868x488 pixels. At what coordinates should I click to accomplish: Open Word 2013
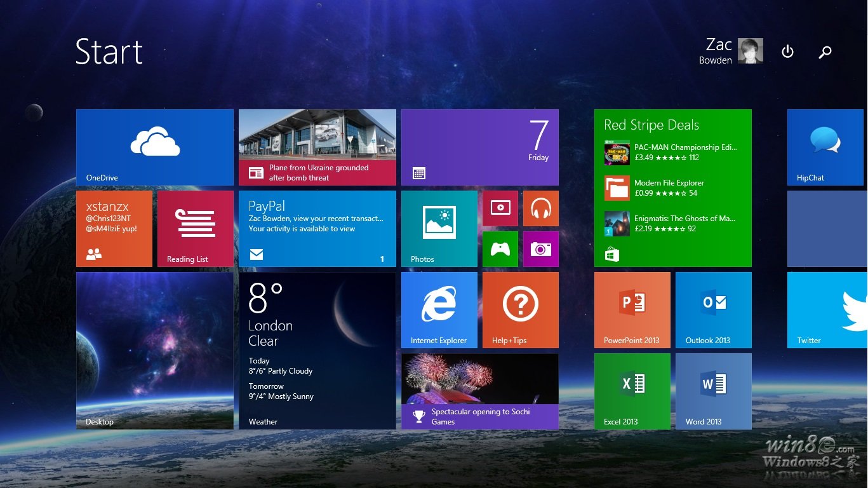pos(713,391)
